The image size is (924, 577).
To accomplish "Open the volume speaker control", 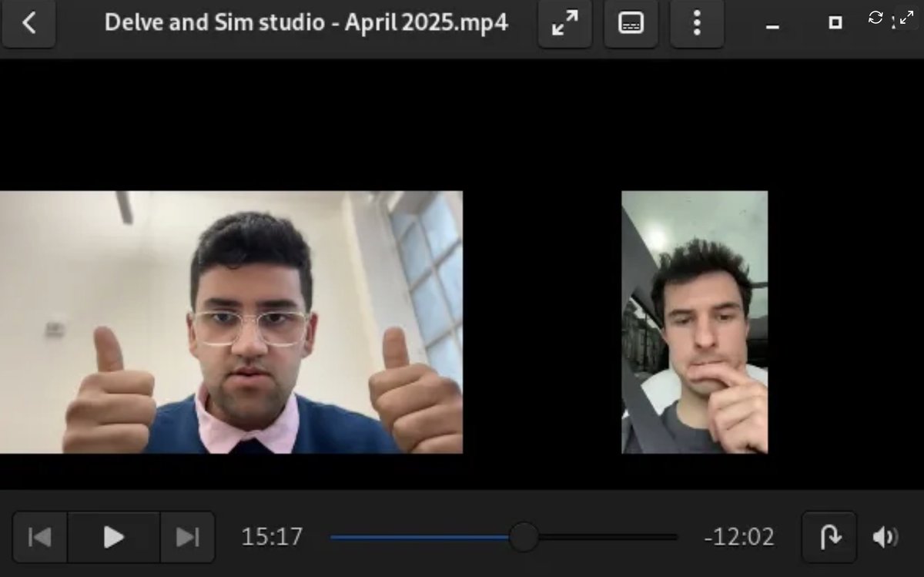I will click(x=885, y=537).
